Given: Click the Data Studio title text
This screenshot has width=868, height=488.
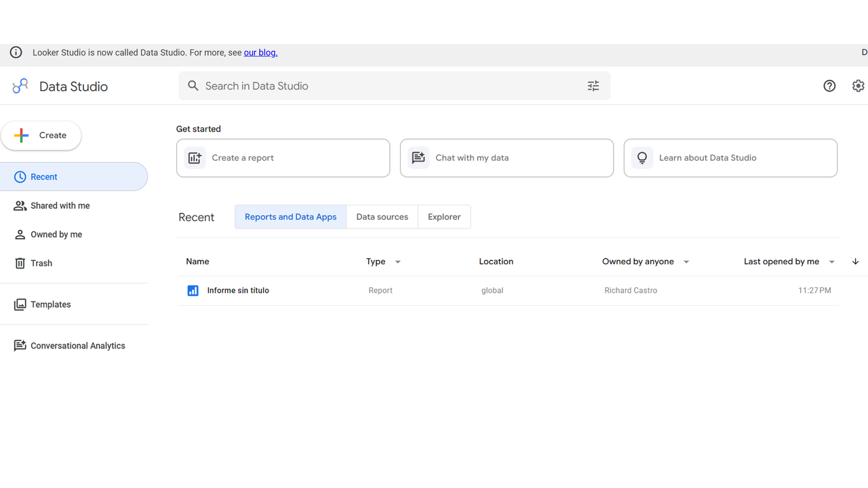Looking at the screenshot, I should click(74, 87).
